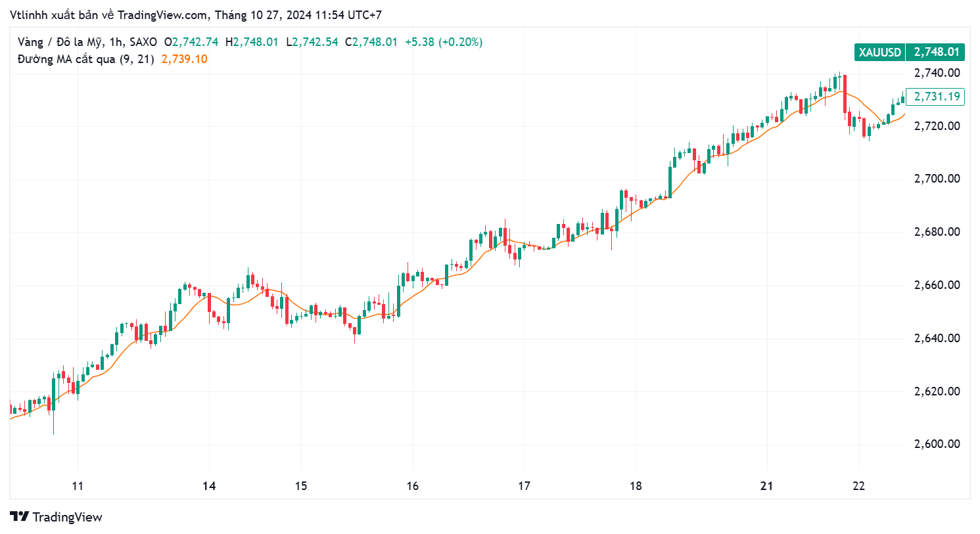The height and width of the screenshot is (534, 980).
Task: Click the 2,731.19 last price label
Action: point(936,97)
